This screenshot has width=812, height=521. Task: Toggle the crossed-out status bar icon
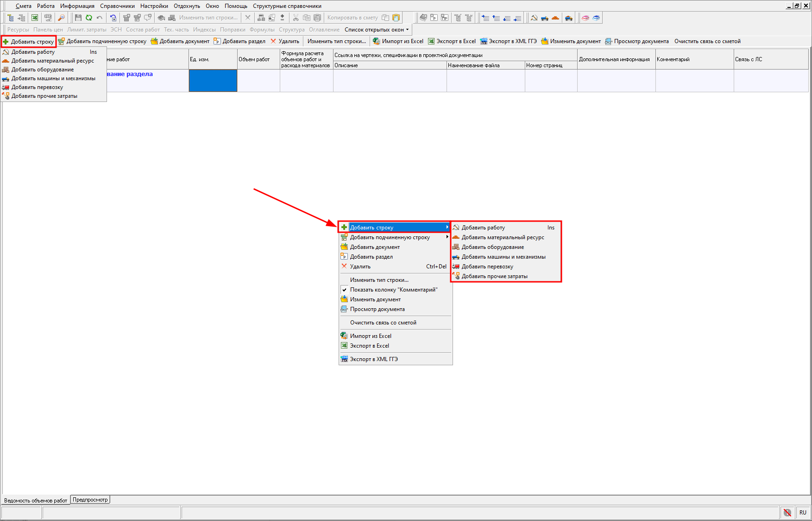click(x=787, y=512)
